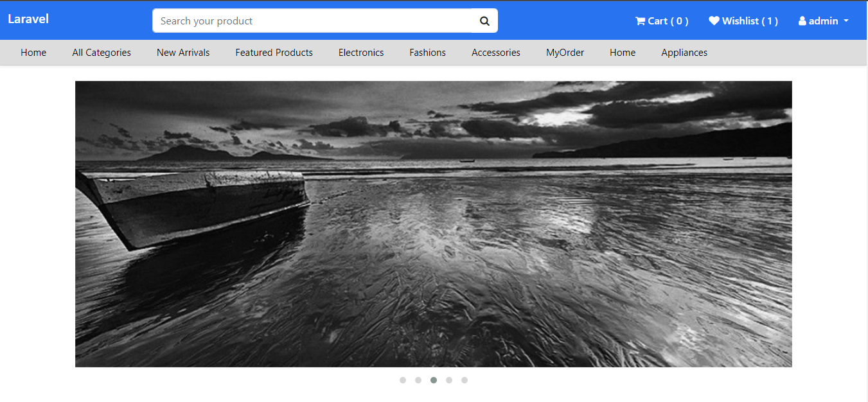
Task: Open the admin account dropdown
Action: 823,20
